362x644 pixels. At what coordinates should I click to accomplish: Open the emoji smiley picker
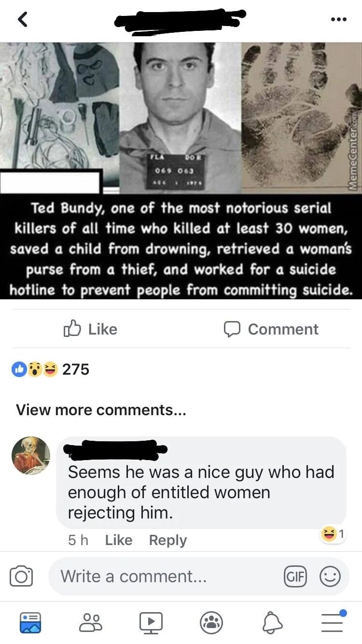tap(331, 577)
